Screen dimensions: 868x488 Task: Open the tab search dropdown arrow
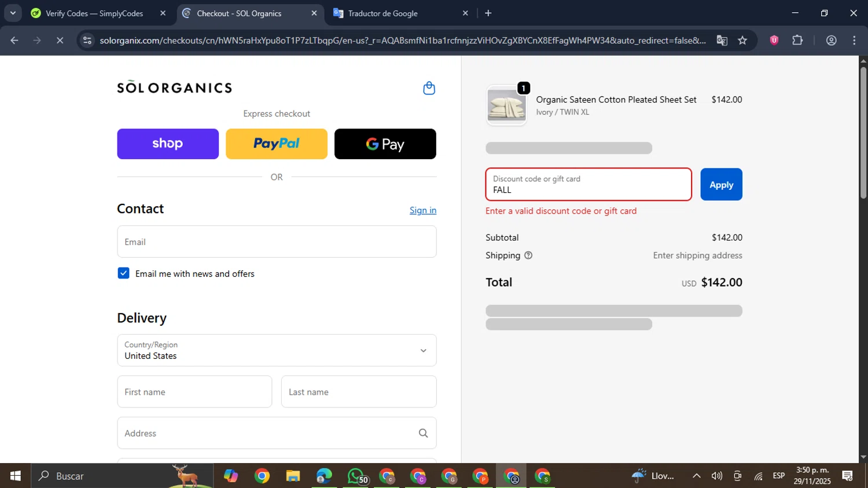pyautogui.click(x=13, y=13)
